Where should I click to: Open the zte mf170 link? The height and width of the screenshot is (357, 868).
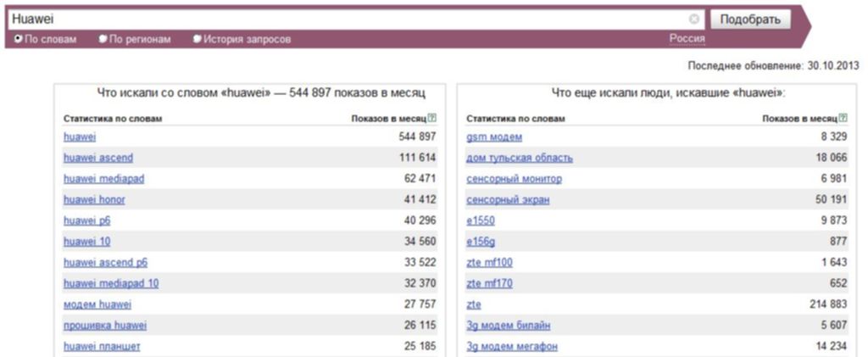489,283
